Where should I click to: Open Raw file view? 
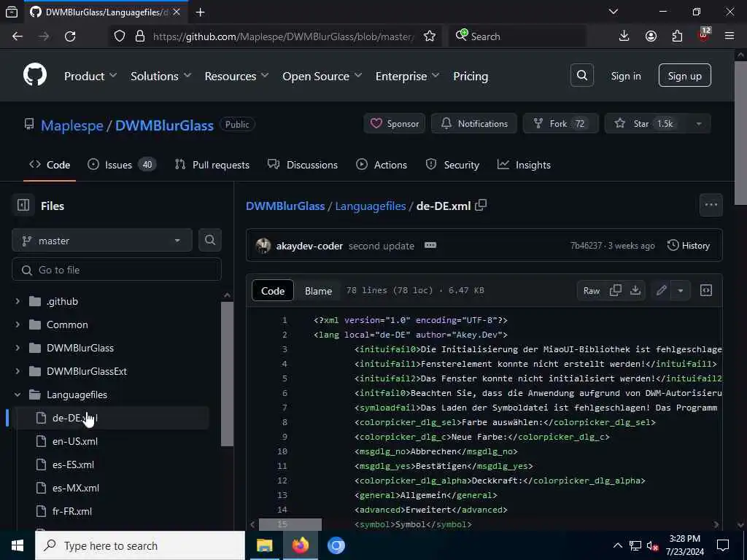coord(591,290)
